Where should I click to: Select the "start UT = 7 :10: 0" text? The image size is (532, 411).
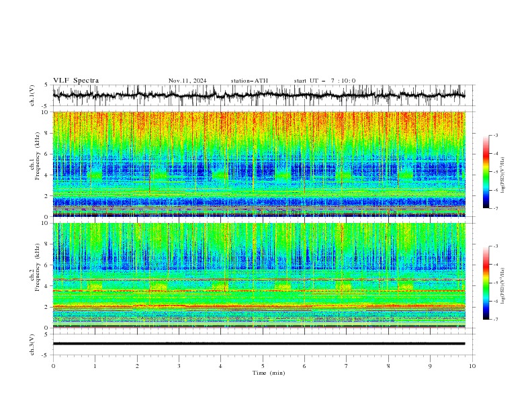pyautogui.click(x=324, y=81)
